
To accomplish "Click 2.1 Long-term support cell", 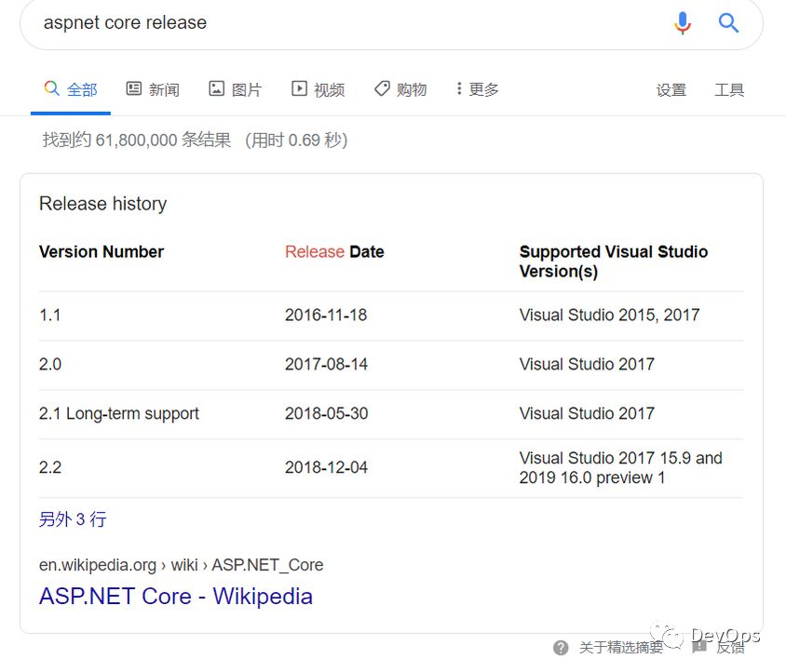I will pyautogui.click(x=119, y=414).
